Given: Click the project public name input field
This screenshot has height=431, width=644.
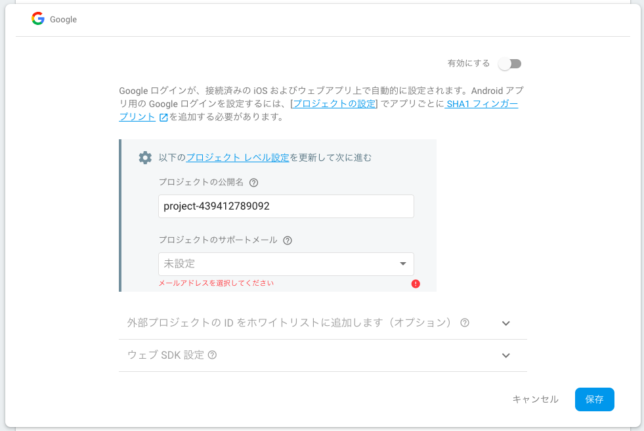Looking at the screenshot, I should click(x=286, y=206).
